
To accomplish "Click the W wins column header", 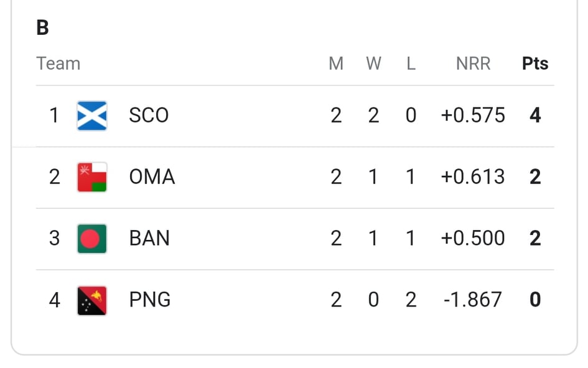I will tap(373, 63).
